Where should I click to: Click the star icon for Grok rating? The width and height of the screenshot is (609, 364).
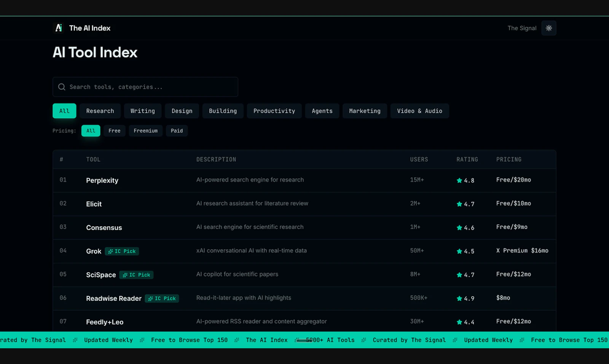coord(459,251)
